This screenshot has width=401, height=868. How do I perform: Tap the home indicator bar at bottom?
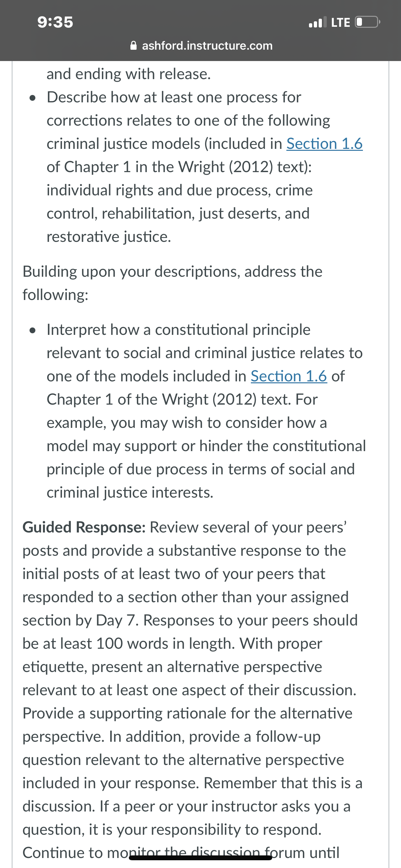pos(200,858)
